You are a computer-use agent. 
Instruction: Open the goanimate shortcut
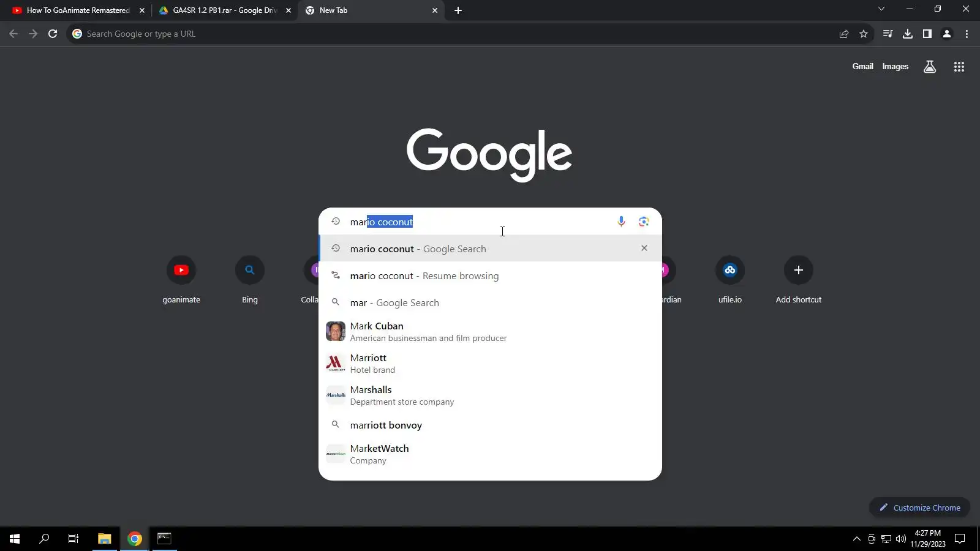click(181, 280)
